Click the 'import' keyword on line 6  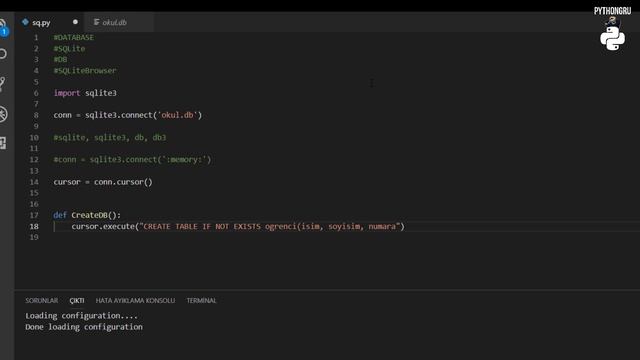pyautogui.click(x=67, y=93)
